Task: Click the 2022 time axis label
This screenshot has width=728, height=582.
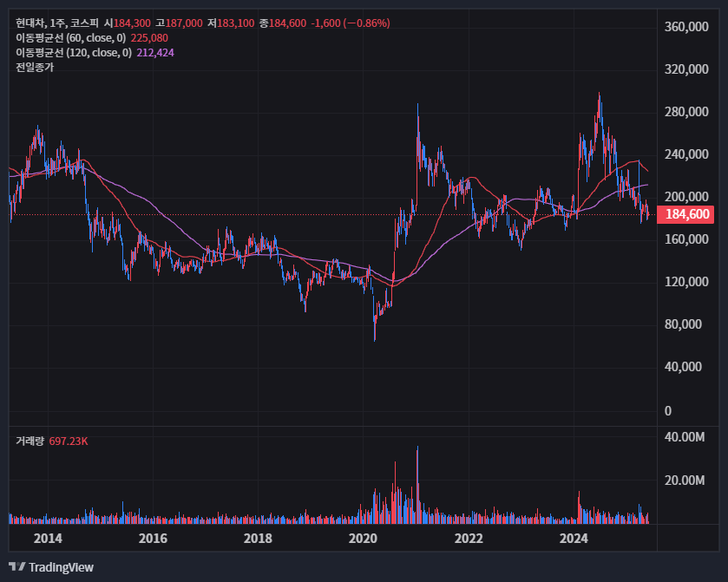Action: point(469,539)
